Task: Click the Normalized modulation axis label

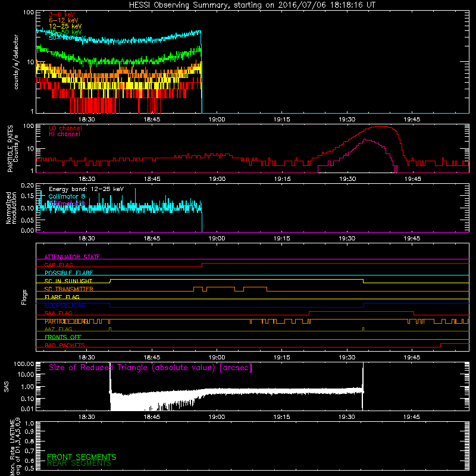Action: click(x=11, y=208)
